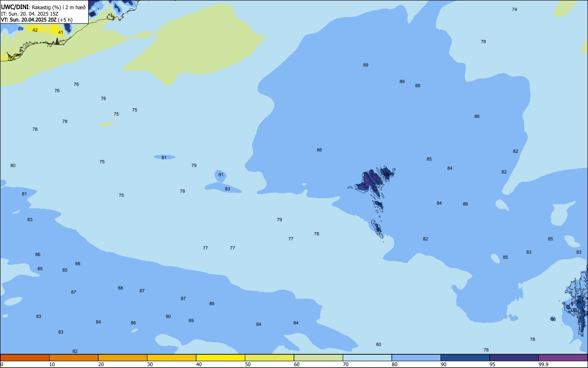This screenshot has width=588, height=368.
Task: Click the legend scale label '60'
Action: pos(296,364)
